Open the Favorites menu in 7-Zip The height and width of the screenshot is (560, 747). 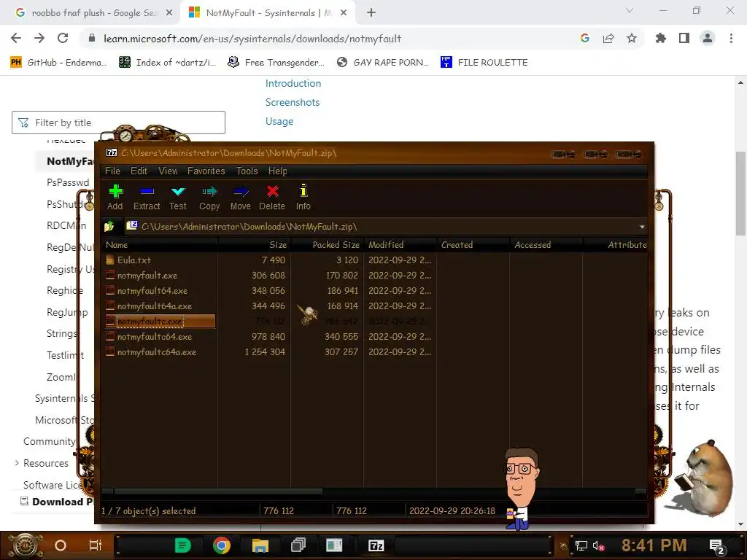pos(206,171)
